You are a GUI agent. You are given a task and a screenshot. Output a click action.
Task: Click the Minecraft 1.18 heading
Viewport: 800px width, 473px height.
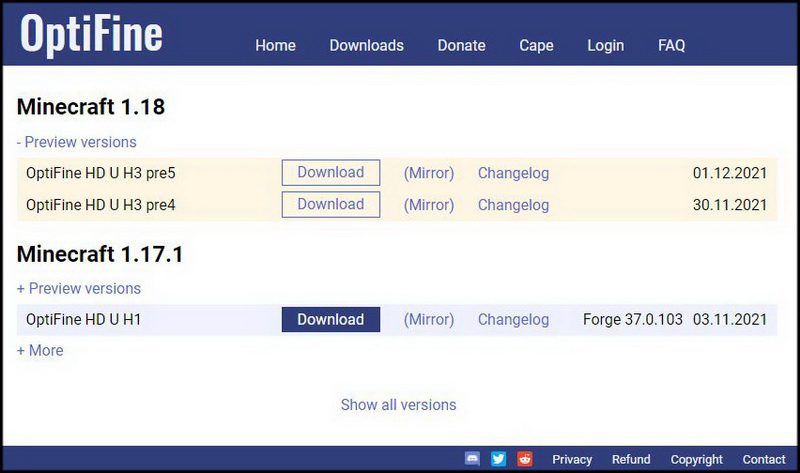click(x=91, y=107)
